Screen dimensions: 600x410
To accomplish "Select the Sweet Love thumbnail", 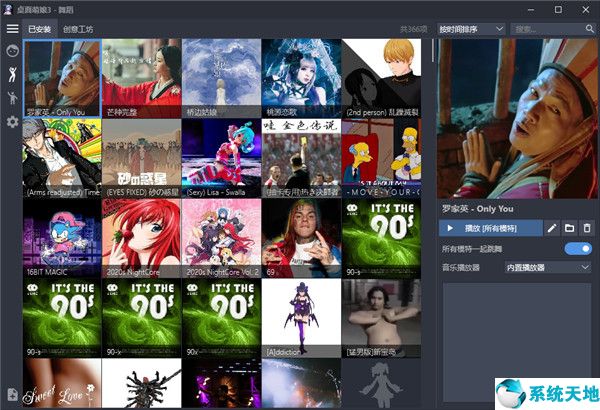I will click(62, 383).
